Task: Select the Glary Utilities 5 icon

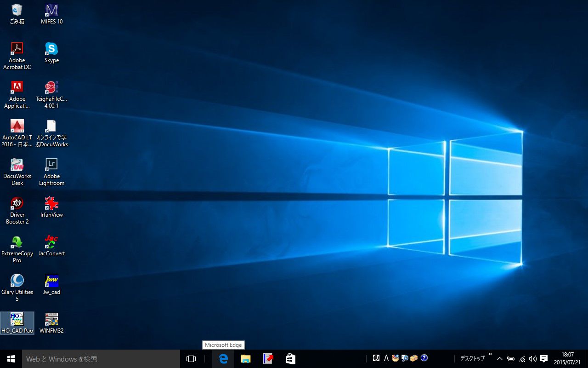Action: pyautogui.click(x=17, y=281)
